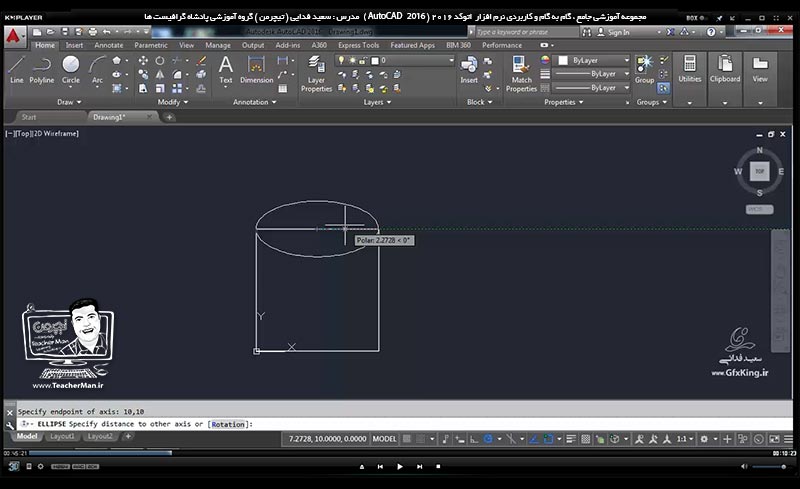Click TOP face of the ViewCube
This screenshot has height=489, width=800.
tap(759, 172)
